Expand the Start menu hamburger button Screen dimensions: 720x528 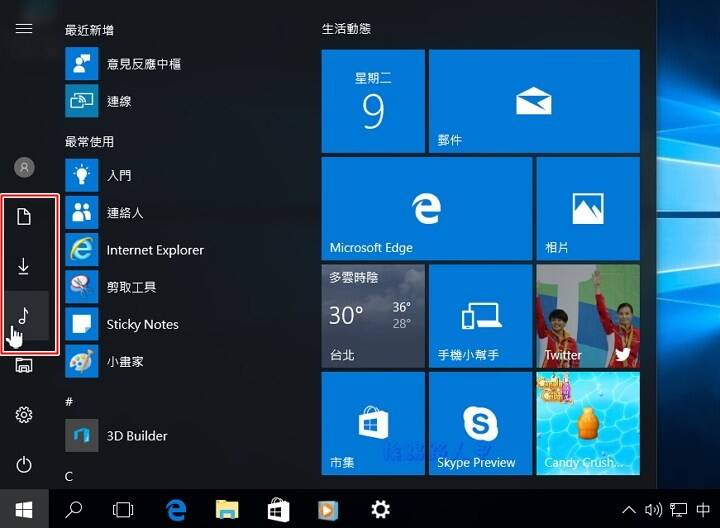pos(24,28)
